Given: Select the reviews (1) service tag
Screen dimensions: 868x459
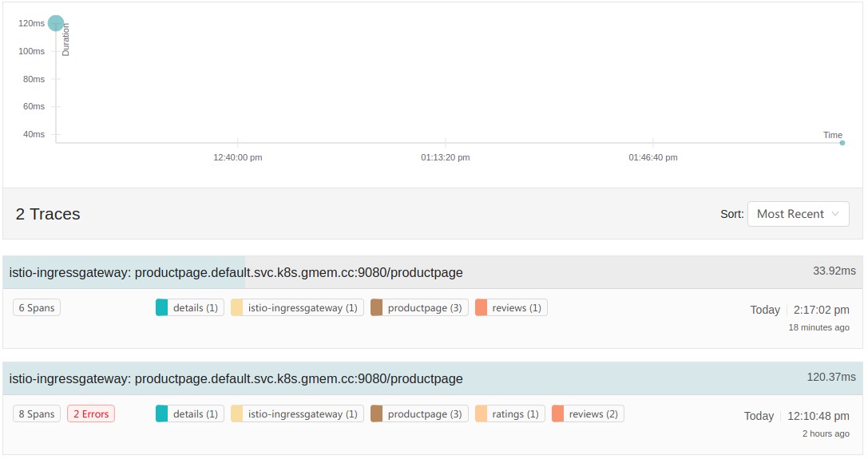Looking at the screenshot, I should [x=511, y=307].
